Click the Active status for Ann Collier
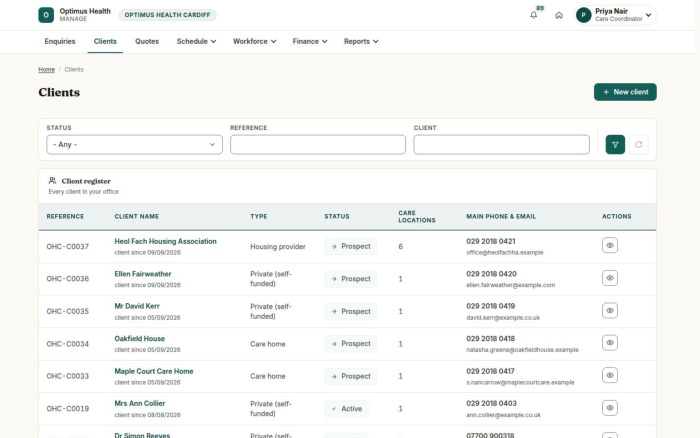700x438 pixels. [346, 409]
